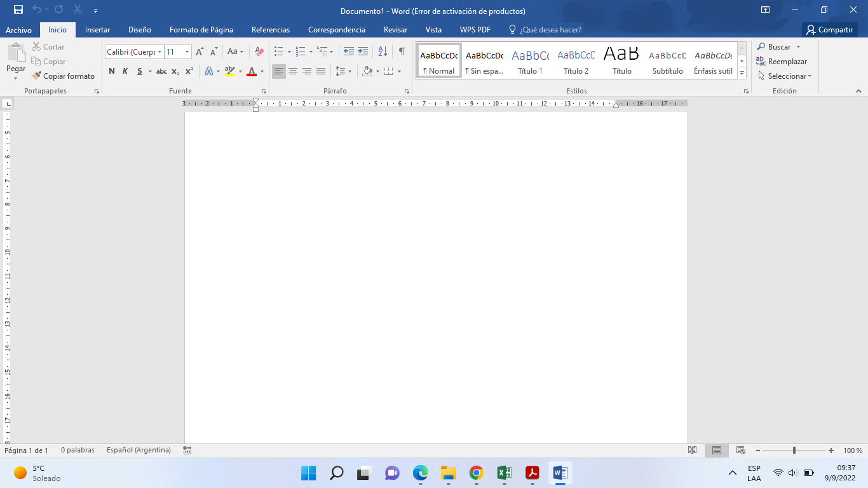Open the A-Z sort dialog
This screenshot has width=868, height=488.
pos(383,51)
